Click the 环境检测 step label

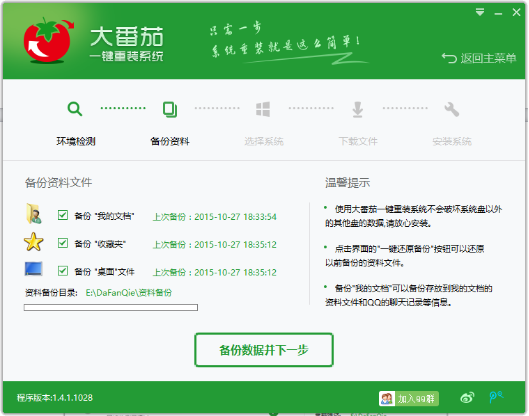[76, 141]
